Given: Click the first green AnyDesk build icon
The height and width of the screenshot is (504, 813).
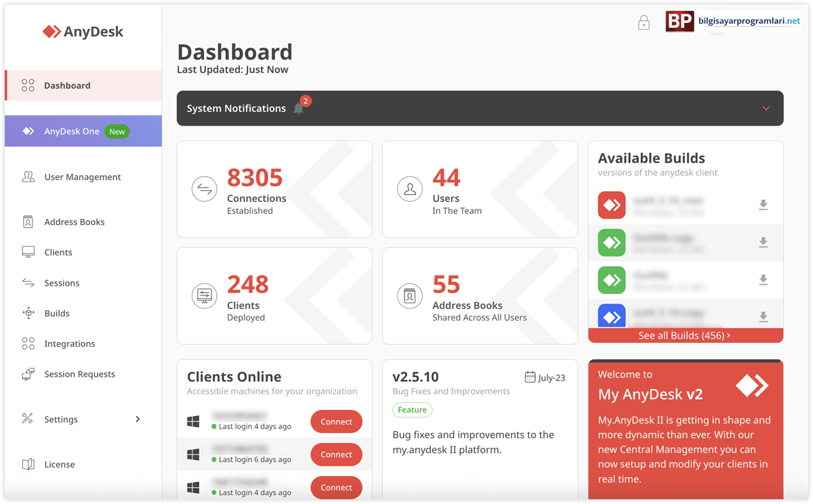Looking at the screenshot, I should pos(612,243).
